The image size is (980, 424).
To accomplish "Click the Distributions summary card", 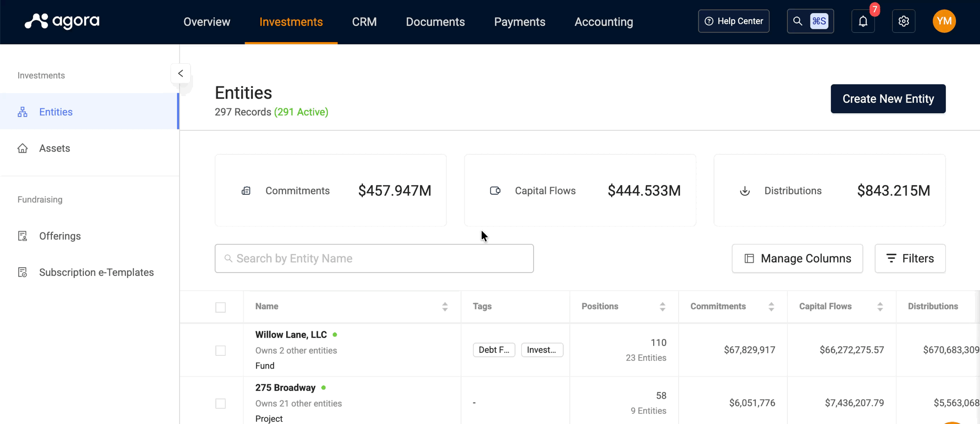I will point(830,190).
